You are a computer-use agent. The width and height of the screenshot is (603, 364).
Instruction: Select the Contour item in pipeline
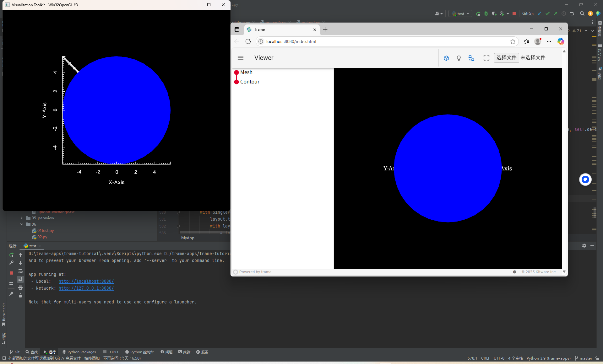tap(250, 82)
